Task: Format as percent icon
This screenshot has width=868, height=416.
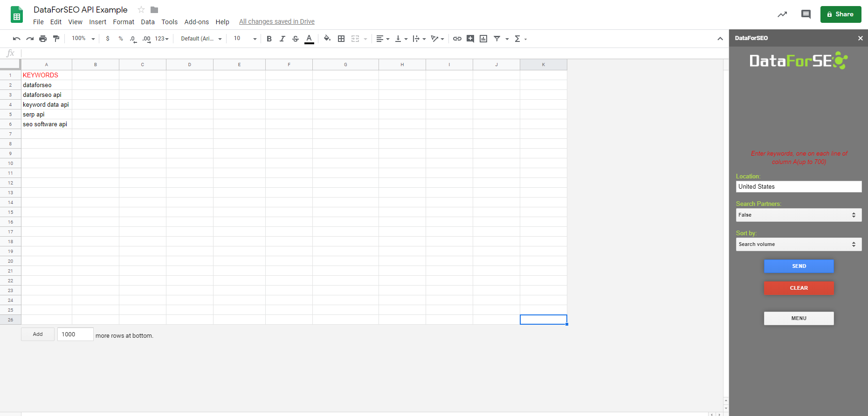Action: (121, 39)
